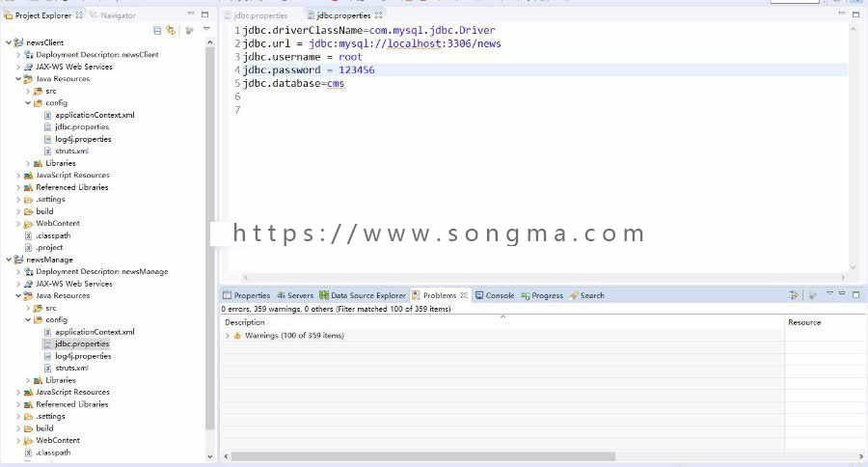Click the newsClient project icon
The height and width of the screenshot is (467, 868).
tap(19, 42)
